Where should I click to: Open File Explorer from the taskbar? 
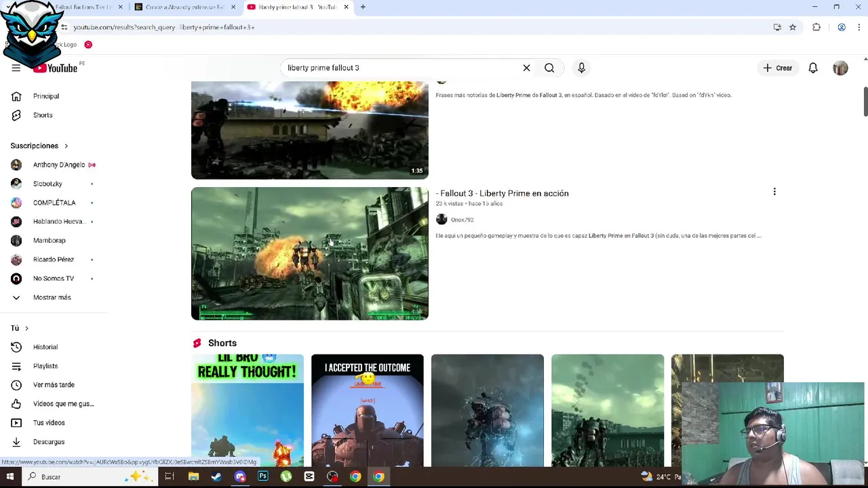(x=193, y=477)
